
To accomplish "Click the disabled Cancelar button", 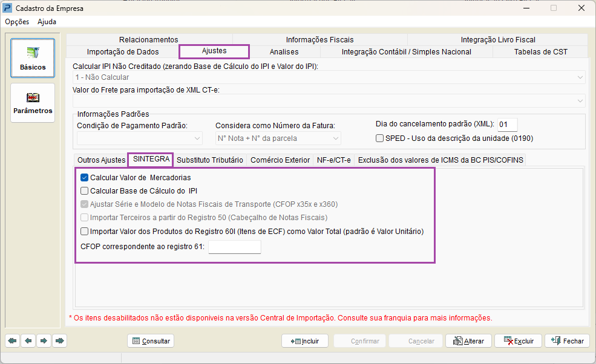I will (x=416, y=341).
